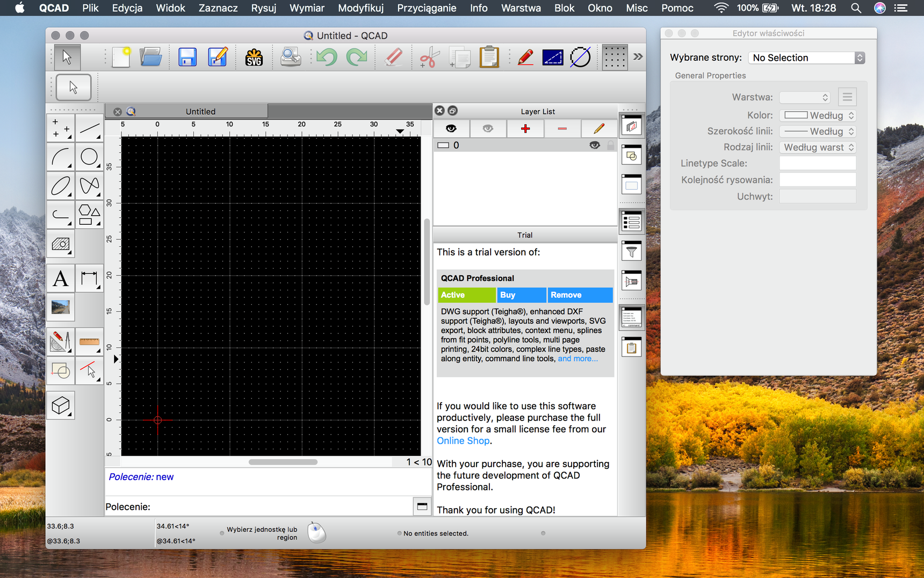Open the Kolor dropdown
This screenshot has height=578, width=924.
tap(818, 115)
